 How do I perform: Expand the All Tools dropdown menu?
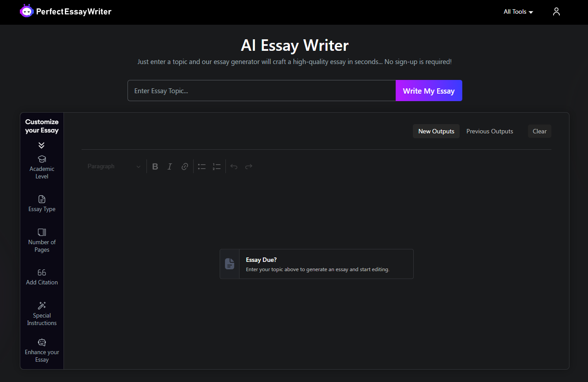[518, 12]
